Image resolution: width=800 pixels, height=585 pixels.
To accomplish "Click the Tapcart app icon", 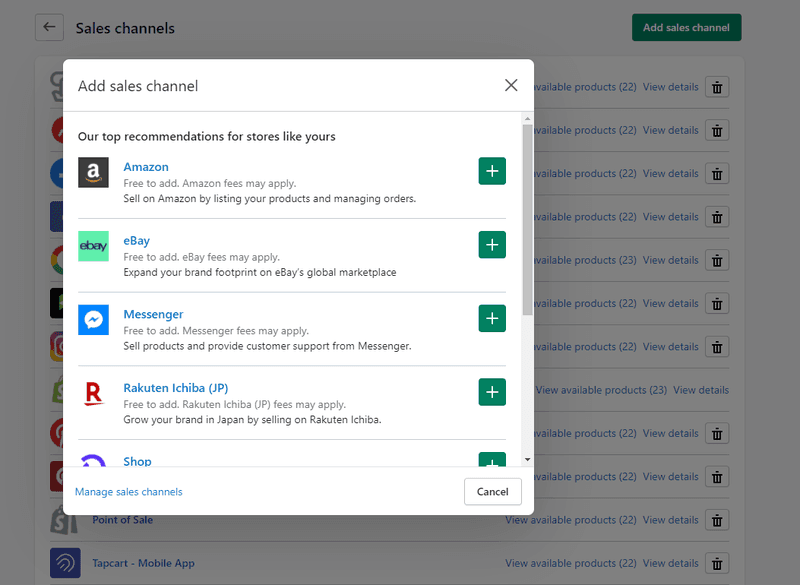I will (65, 563).
